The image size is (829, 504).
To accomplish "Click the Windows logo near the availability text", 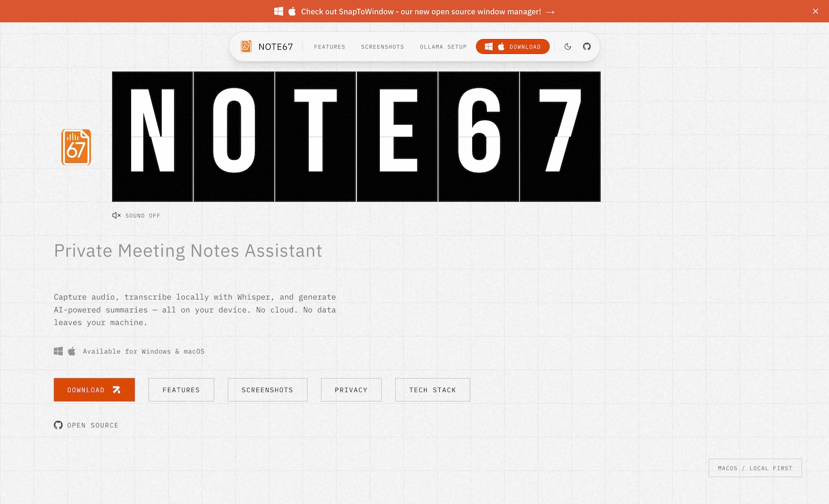I will coord(58,351).
